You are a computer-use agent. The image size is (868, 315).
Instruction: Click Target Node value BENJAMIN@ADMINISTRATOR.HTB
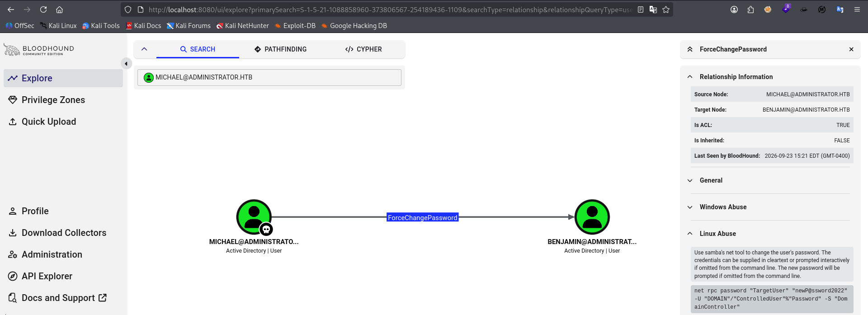pyautogui.click(x=806, y=110)
